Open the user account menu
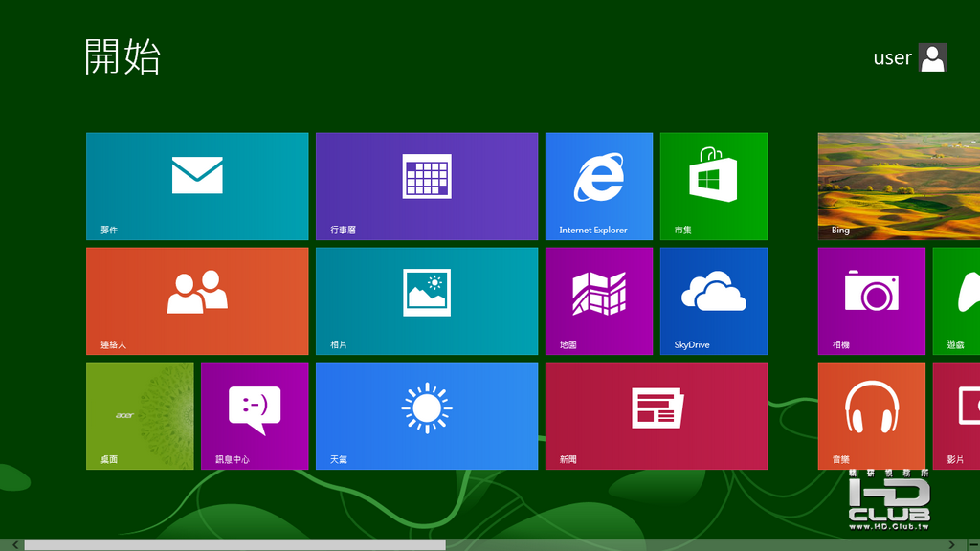This screenshot has width=980, height=551. 910,57
